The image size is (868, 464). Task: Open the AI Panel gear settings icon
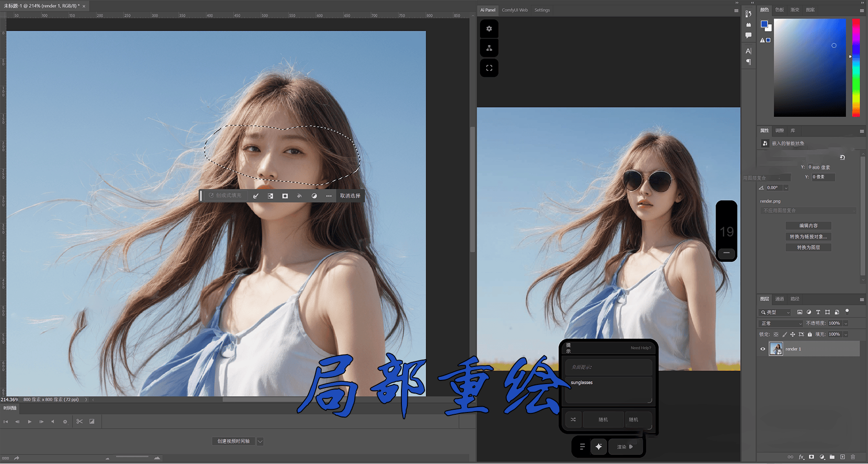[x=489, y=29]
